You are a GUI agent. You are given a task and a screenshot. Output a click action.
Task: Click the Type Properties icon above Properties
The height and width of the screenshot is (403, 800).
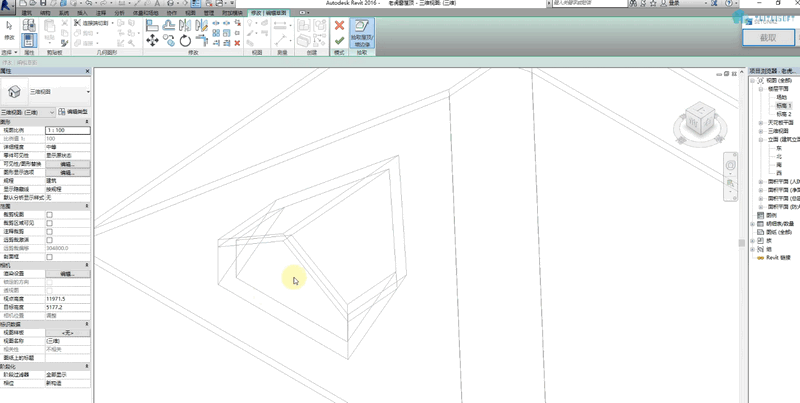tap(29, 26)
